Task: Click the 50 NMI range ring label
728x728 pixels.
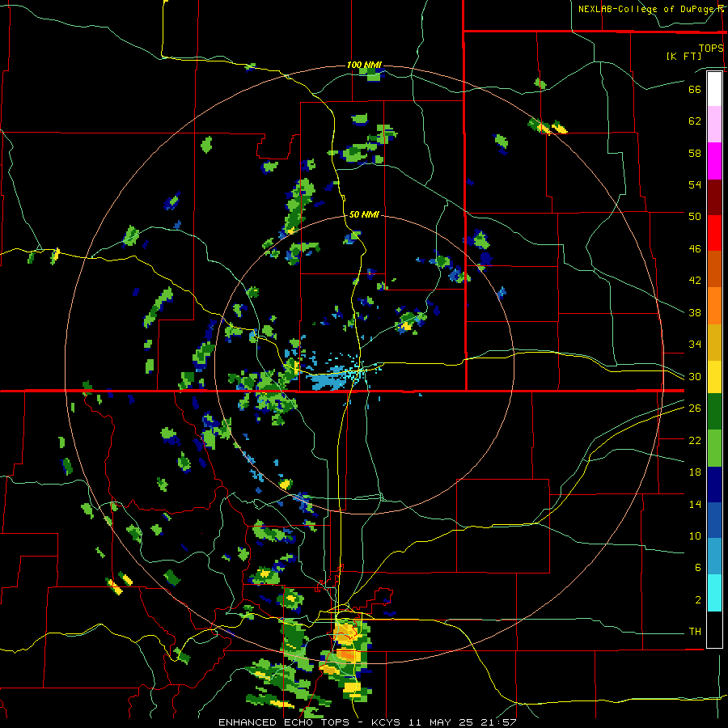Action: [x=364, y=214]
